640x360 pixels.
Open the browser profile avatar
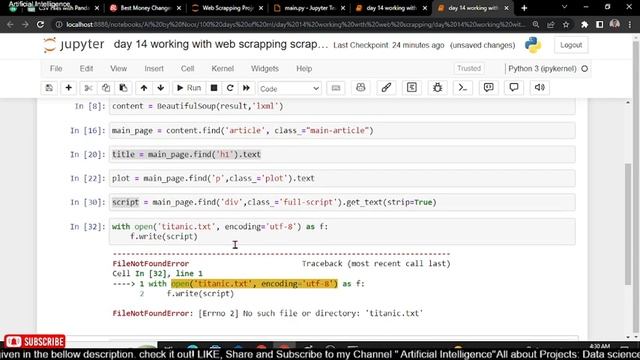pyautogui.click(x=614, y=24)
